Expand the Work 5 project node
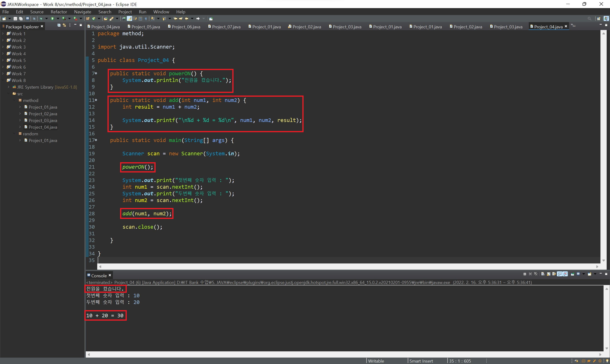Viewport: 610px width, 364px height. pos(3,60)
